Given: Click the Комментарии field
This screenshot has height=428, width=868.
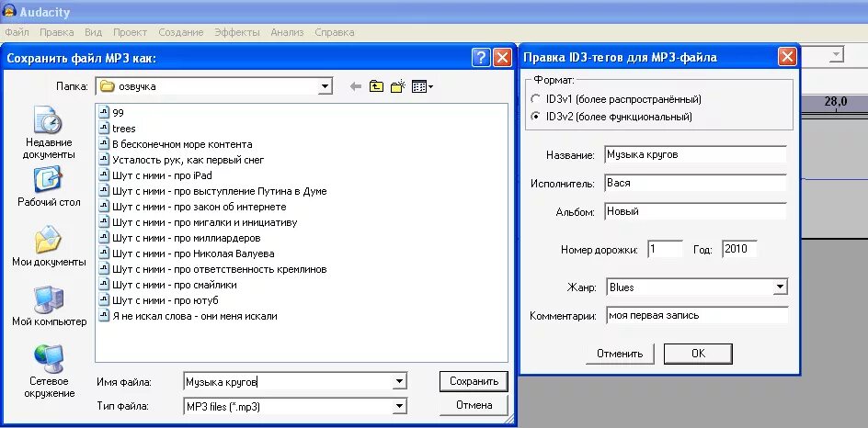Looking at the screenshot, I should 696,315.
